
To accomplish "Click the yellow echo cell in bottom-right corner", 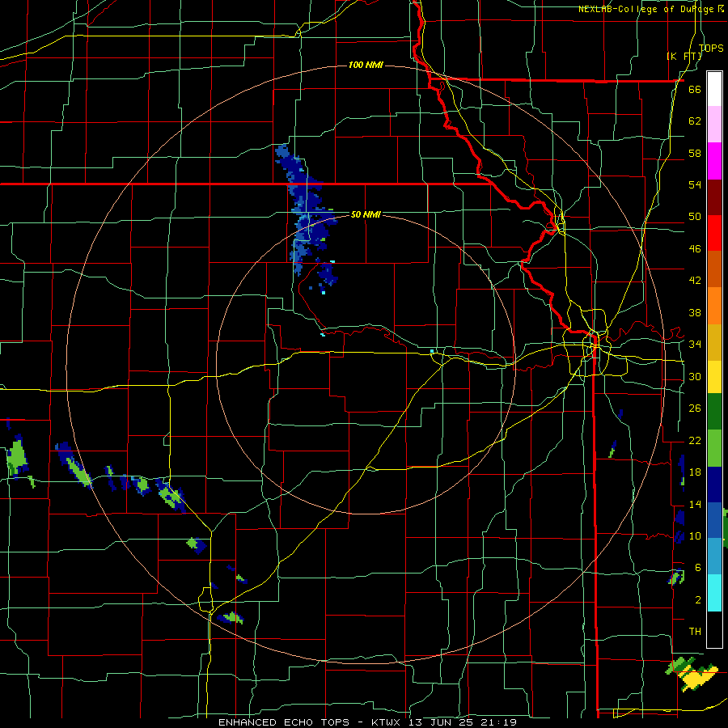I will click(x=697, y=678).
